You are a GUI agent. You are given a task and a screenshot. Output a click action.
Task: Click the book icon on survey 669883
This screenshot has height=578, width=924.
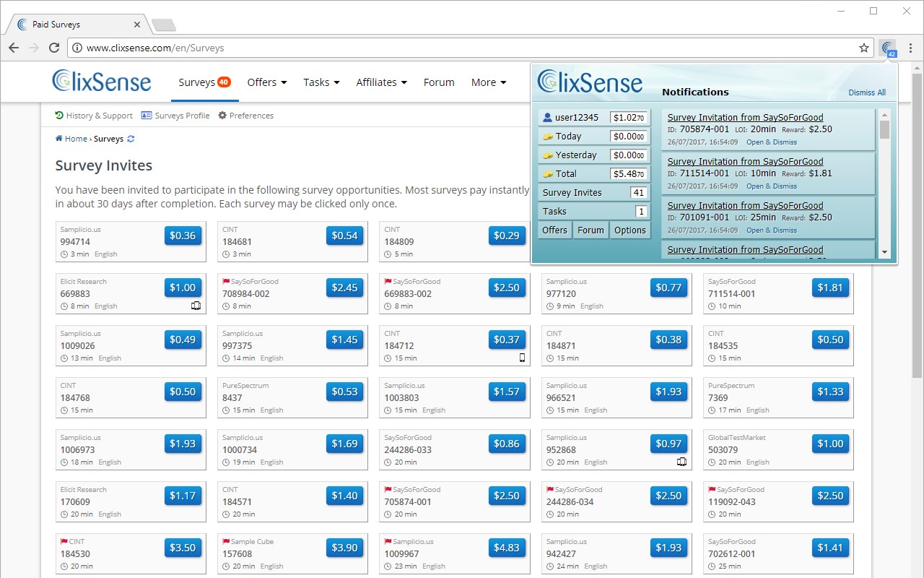(196, 306)
